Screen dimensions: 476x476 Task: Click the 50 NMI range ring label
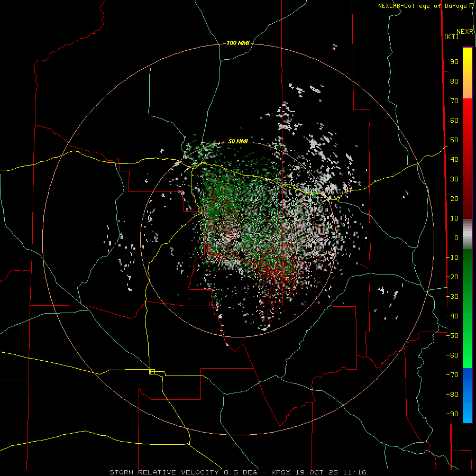238,141
